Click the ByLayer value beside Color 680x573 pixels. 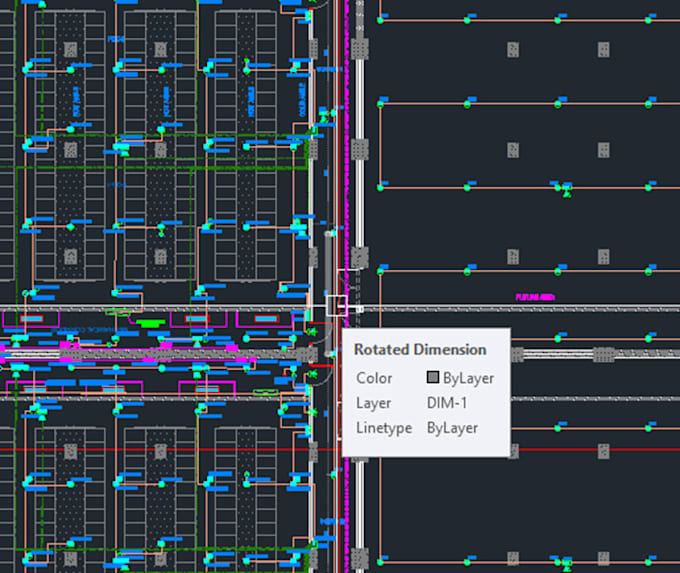click(x=468, y=378)
